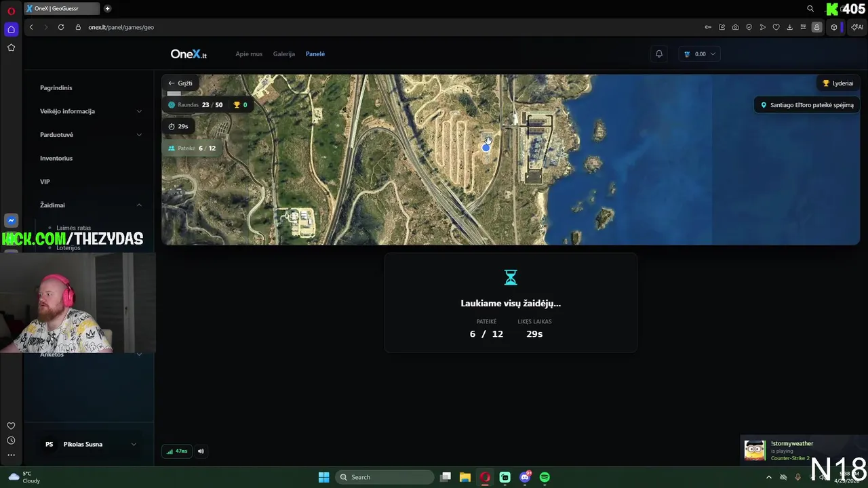Search tabs with magnifier icon
868x488 pixels.
810,9
